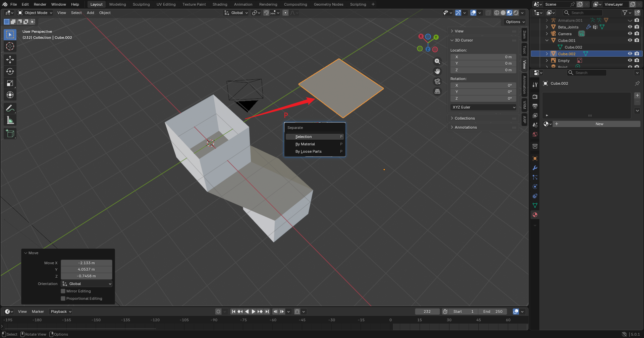644x338 pixels.
Task: Switch to the Modeling workspace tab
Action: [x=117, y=4]
